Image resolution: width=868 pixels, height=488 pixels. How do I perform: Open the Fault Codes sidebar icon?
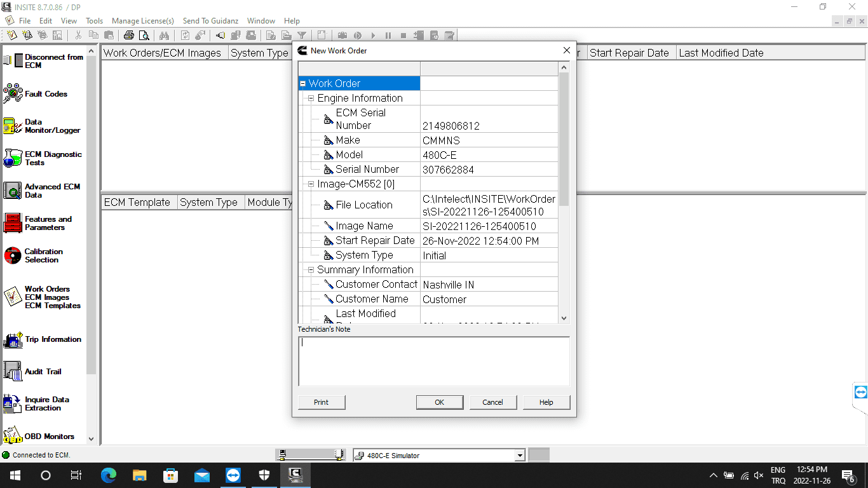pyautogui.click(x=13, y=94)
